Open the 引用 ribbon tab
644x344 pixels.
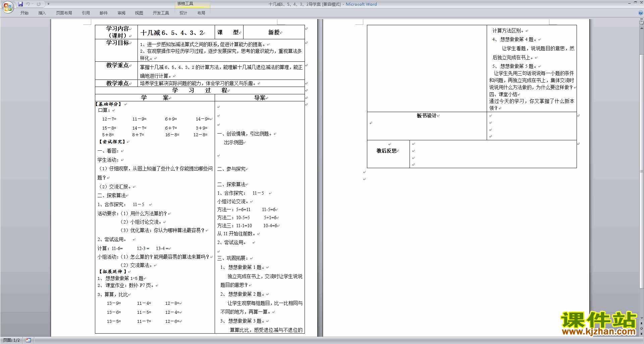coord(86,13)
